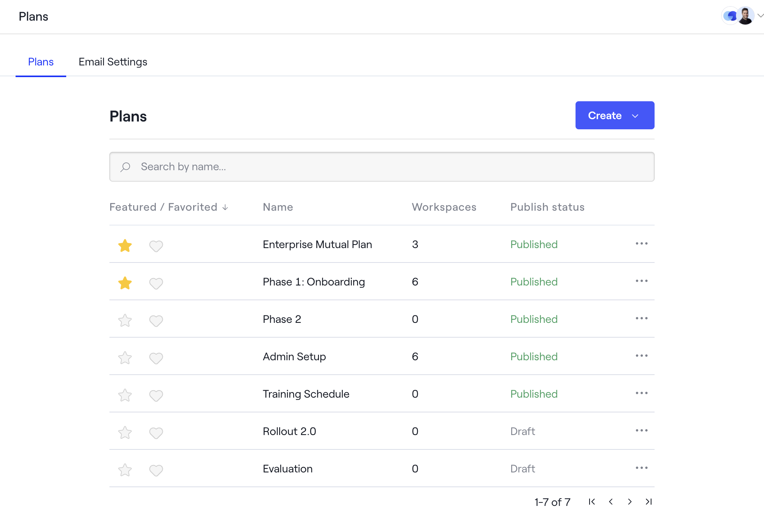Viewport: 764px width, 532px height.
Task: Open the ellipsis menu for Admin Setup
Action: click(641, 356)
